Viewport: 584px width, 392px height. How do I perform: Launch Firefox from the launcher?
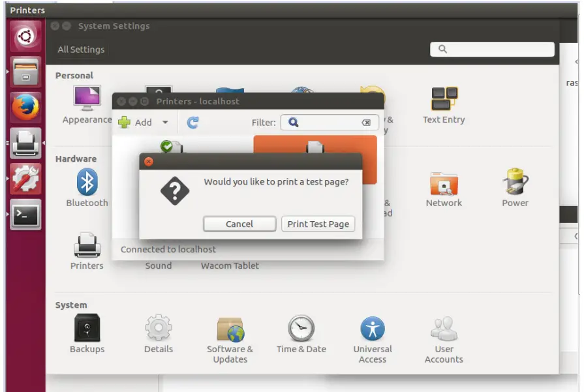[25, 107]
